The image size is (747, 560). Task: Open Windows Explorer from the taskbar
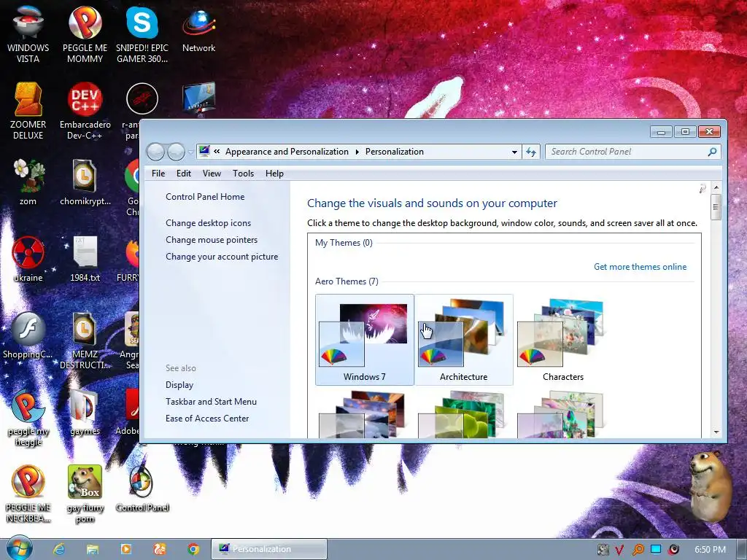93,549
